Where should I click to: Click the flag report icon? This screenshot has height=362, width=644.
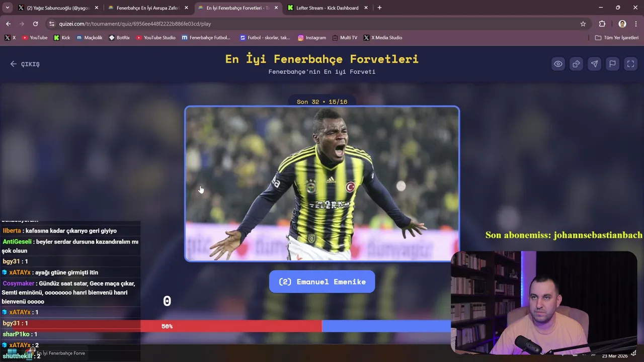(x=612, y=64)
